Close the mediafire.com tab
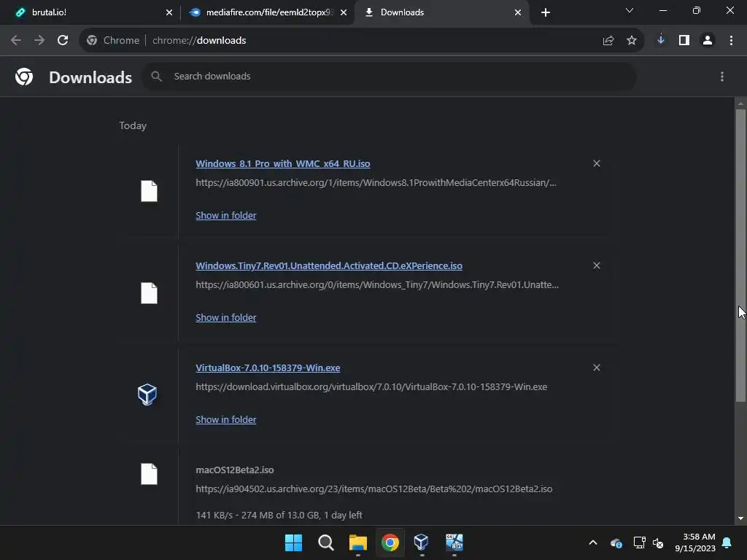 (x=344, y=12)
